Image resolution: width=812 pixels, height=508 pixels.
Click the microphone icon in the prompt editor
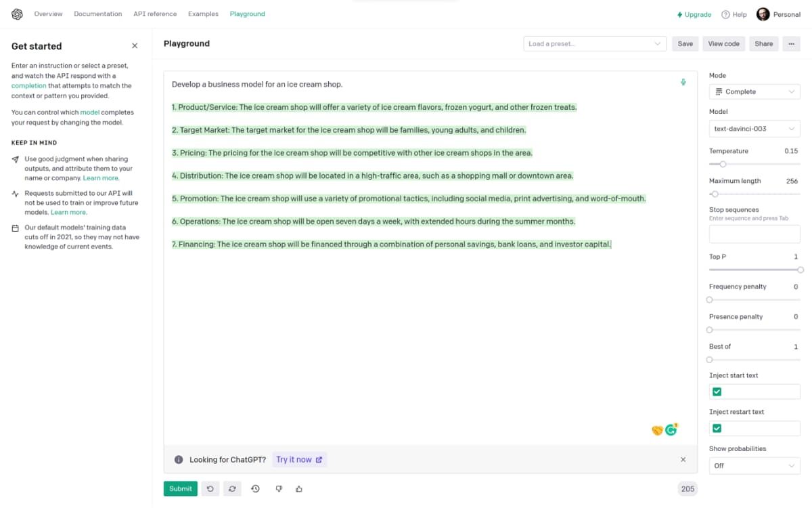point(683,82)
